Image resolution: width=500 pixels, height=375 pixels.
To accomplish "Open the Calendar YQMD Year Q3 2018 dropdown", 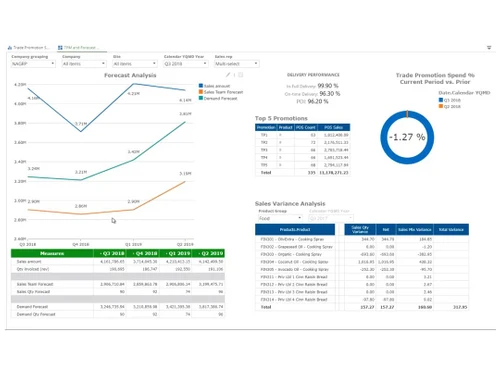I will 186,64.
